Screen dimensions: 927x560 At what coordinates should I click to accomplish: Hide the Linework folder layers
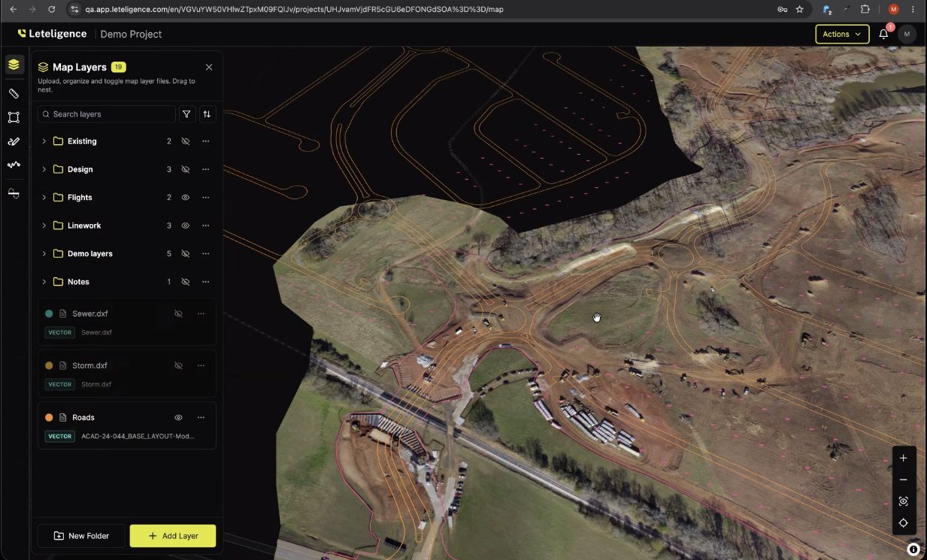(185, 226)
